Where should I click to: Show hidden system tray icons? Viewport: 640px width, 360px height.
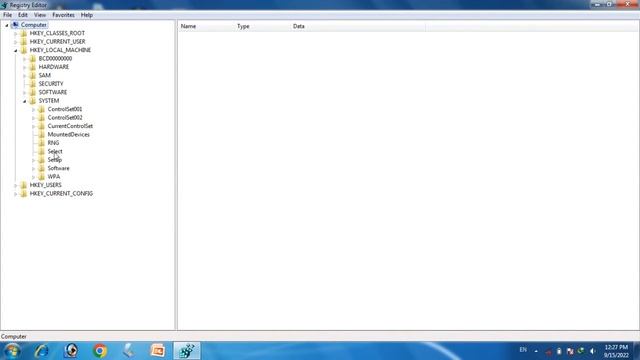click(536, 351)
